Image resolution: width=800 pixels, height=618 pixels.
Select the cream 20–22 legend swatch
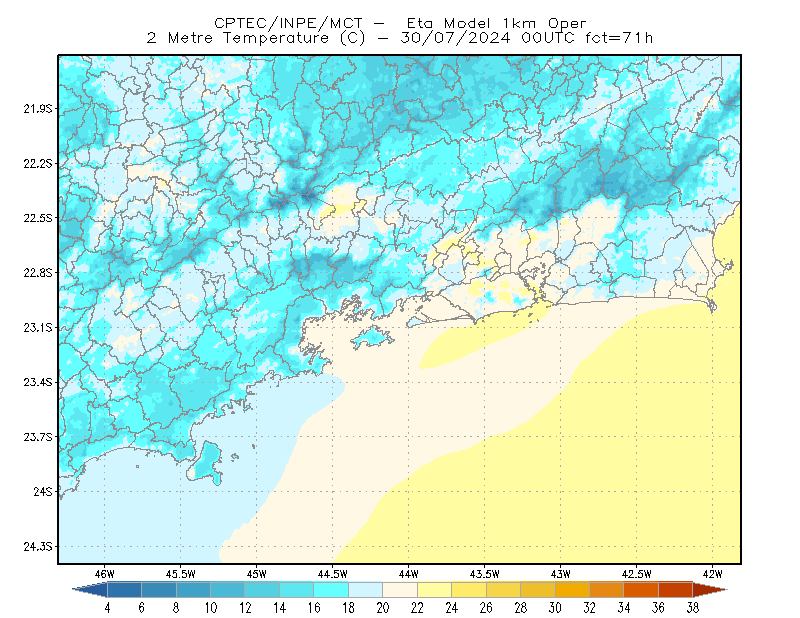(400, 590)
